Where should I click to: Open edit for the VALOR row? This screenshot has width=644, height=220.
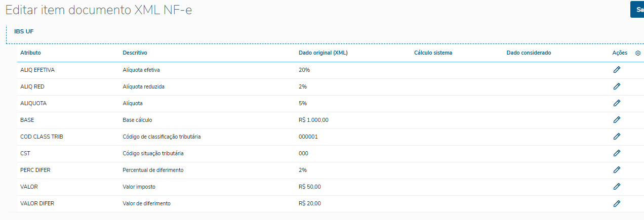[x=617, y=187]
